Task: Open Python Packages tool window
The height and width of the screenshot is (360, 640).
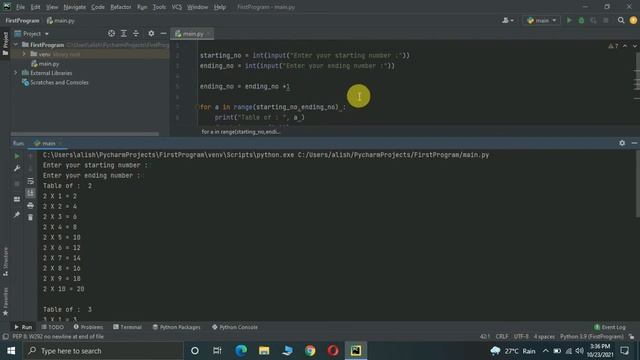Action: (x=176, y=327)
